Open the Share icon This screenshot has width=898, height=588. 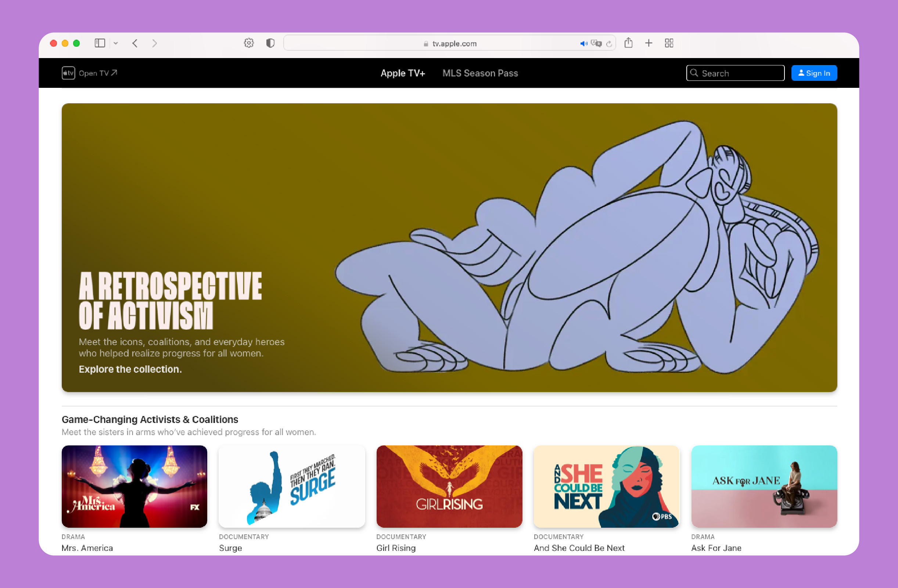(628, 43)
